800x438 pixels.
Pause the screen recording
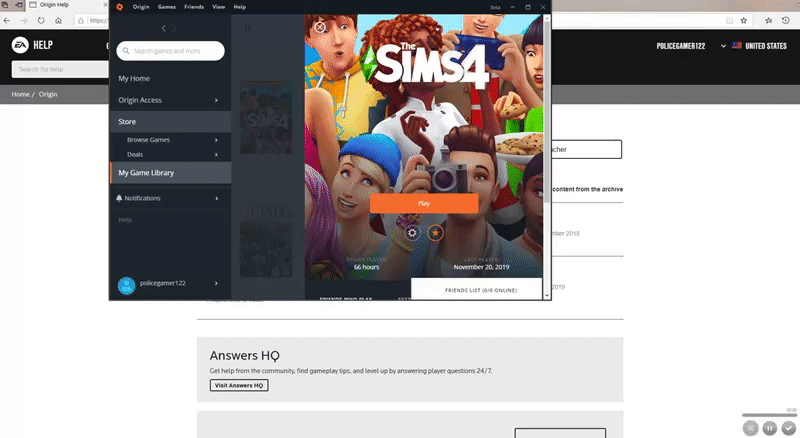pos(769,428)
